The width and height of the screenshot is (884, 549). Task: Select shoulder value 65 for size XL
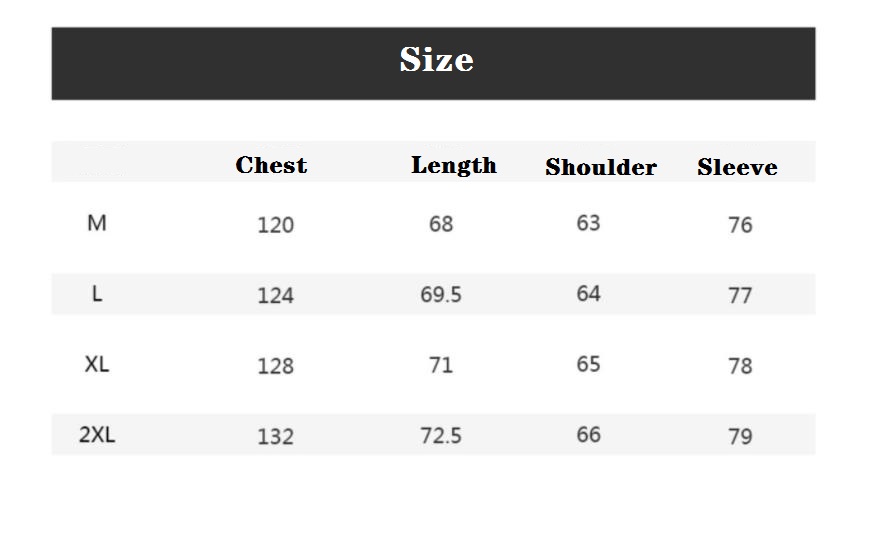click(588, 364)
